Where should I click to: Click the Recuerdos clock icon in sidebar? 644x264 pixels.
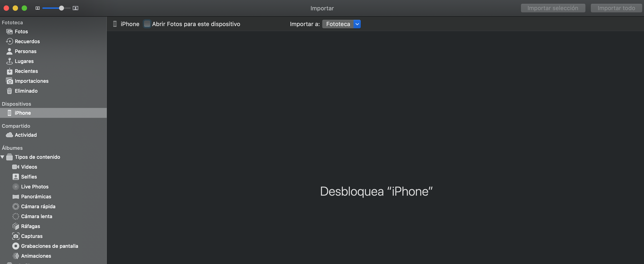(x=9, y=41)
